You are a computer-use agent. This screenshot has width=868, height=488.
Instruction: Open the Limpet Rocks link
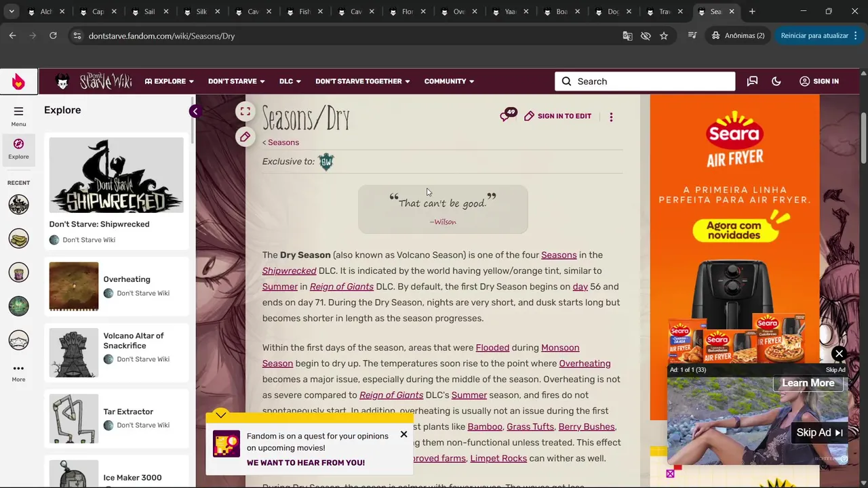pyautogui.click(x=498, y=458)
